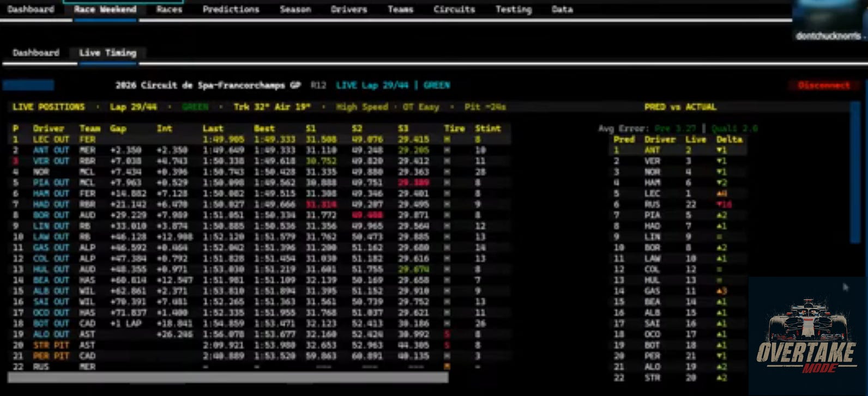Open the Predictions tab
The width and height of the screenshot is (868, 396).
pyautogui.click(x=231, y=9)
